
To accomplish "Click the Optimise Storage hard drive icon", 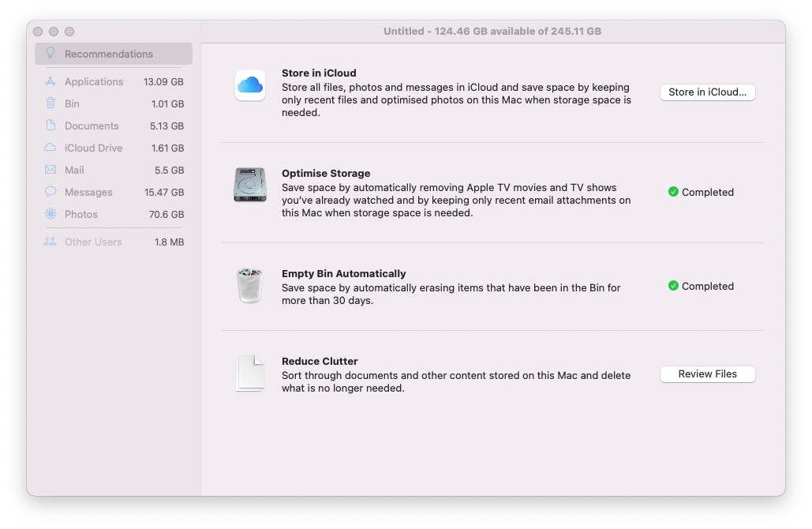I will point(250,185).
